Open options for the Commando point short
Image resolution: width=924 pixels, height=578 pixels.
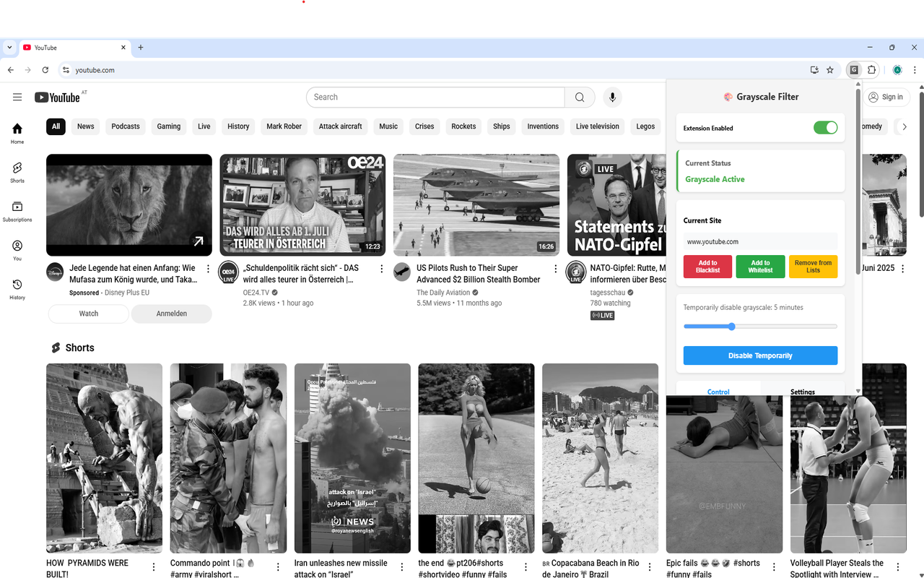pyautogui.click(x=277, y=567)
